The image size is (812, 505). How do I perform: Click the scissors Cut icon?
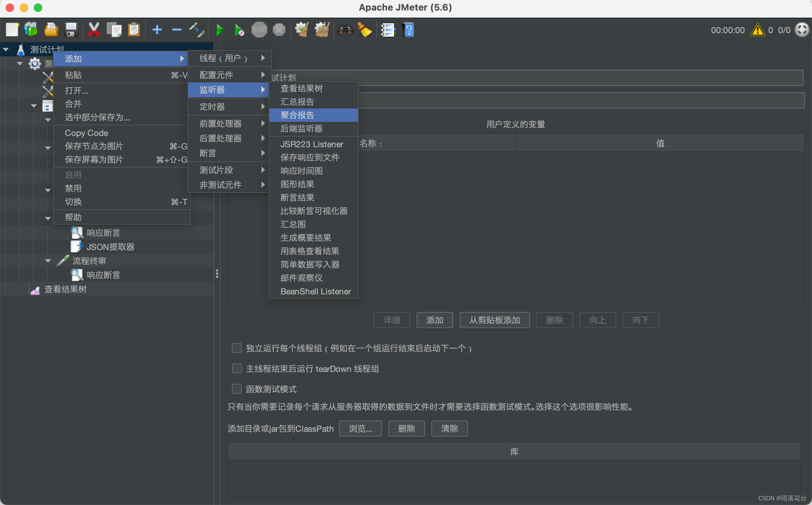(x=94, y=30)
